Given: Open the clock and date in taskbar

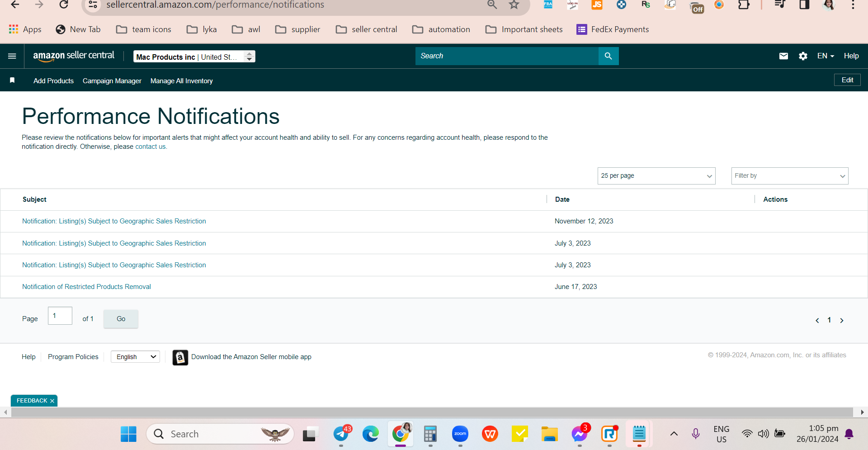Looking at the screenshot, I should pos(817,434).
